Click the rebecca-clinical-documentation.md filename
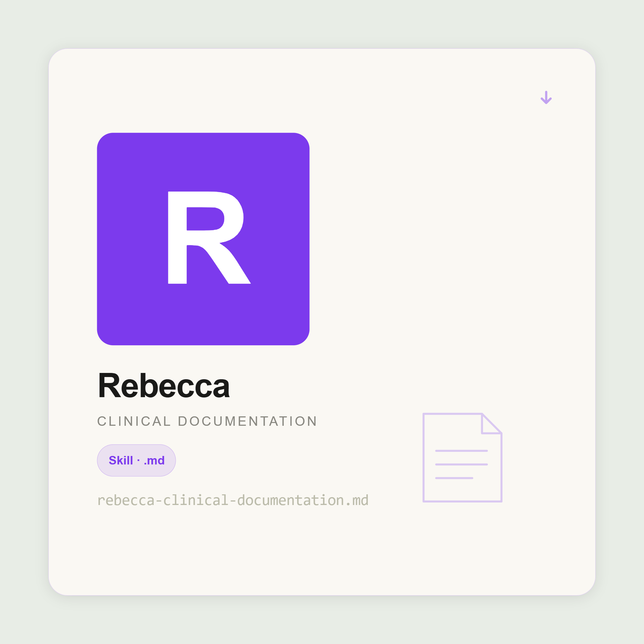This screenshot has height=644, width=644. [x=233, y=500]
